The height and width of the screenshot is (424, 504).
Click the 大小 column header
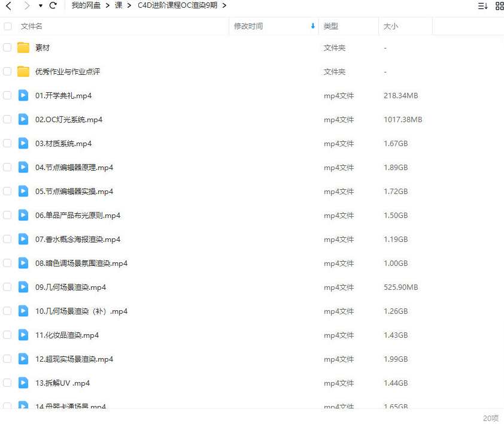[390, 26]
